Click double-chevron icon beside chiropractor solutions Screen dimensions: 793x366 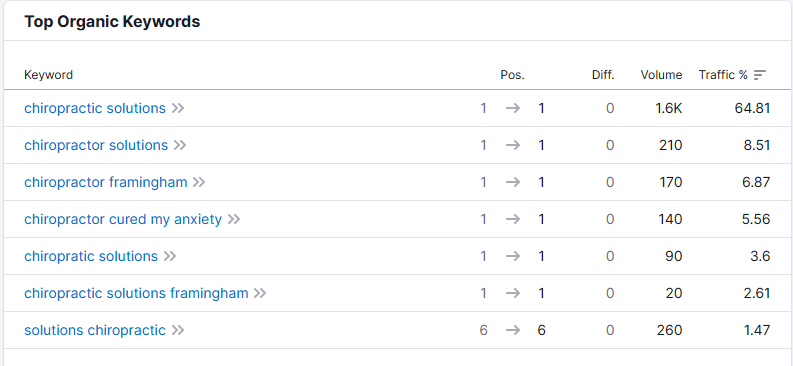point(180,146)
